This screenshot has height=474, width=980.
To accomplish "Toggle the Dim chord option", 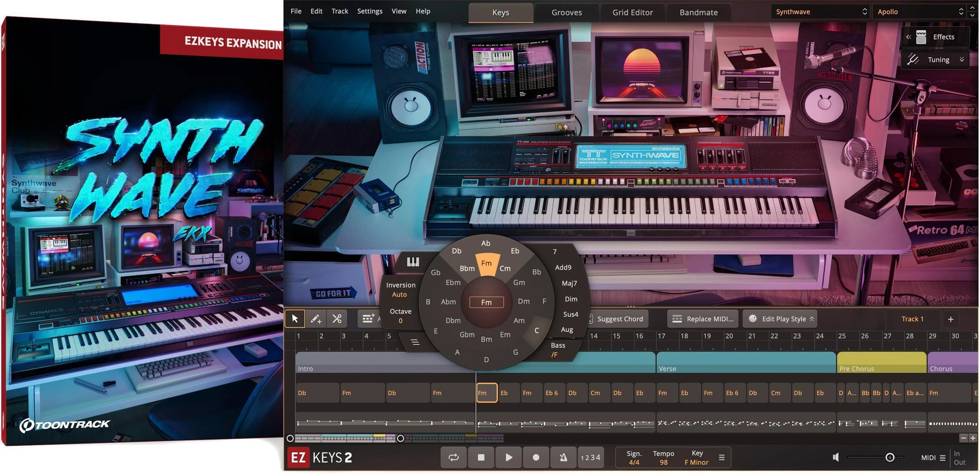I will [x=571, y=299].
